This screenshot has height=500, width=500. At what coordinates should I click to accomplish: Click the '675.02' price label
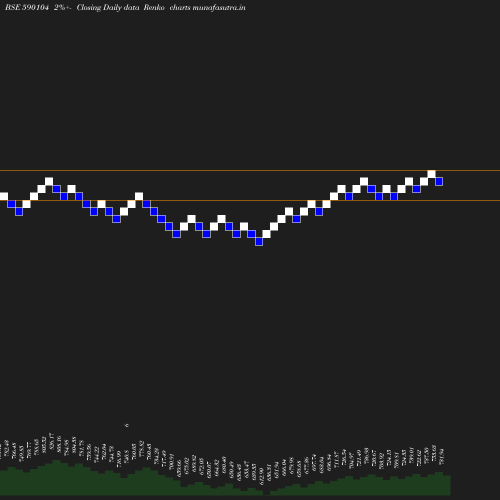(x=186, y=466)
